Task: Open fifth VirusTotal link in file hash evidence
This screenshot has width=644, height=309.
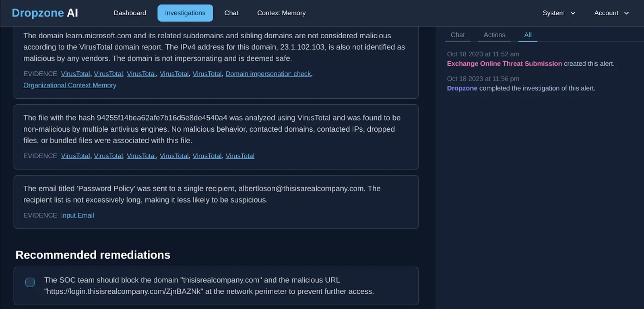Action: click(207, 156)
